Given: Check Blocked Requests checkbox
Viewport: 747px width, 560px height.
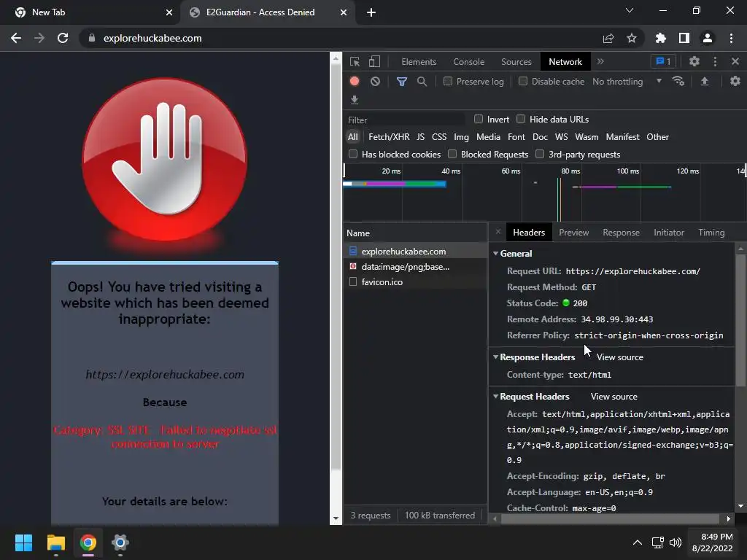Looking at the screenshot, I should tap(452, 154).
